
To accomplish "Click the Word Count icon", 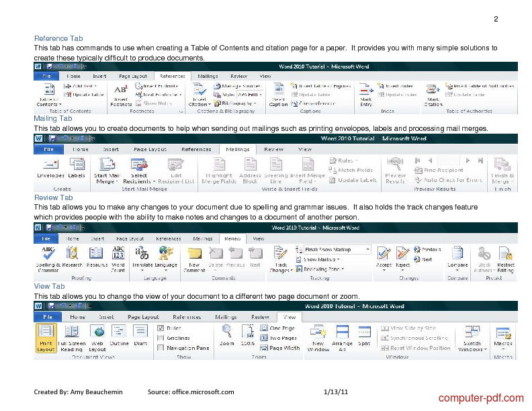I will click(118, 253).
